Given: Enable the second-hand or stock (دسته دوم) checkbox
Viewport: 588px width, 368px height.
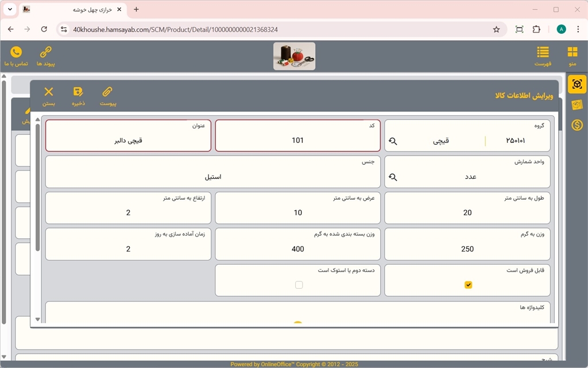Looking at the screenshot, I should pyautogui.click(x=299, y=285).
